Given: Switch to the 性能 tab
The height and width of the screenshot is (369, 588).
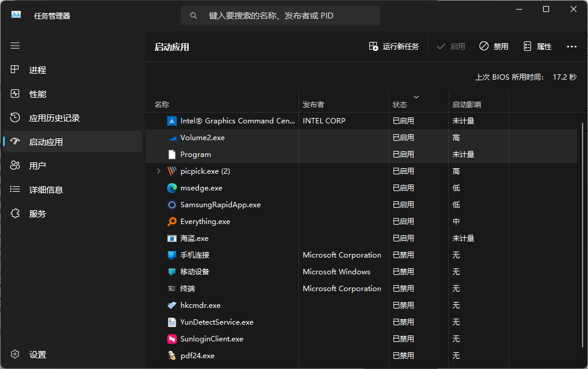Looking at the screenshot, I should (73, 93).
